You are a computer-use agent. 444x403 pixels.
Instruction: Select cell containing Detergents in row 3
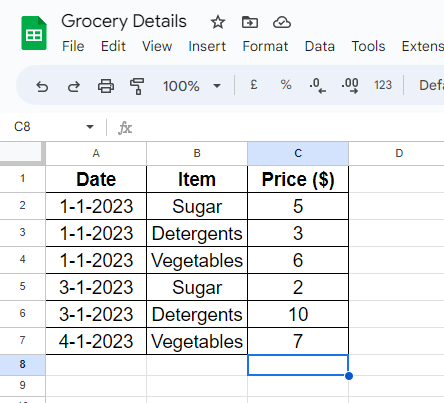click(197, 233)
